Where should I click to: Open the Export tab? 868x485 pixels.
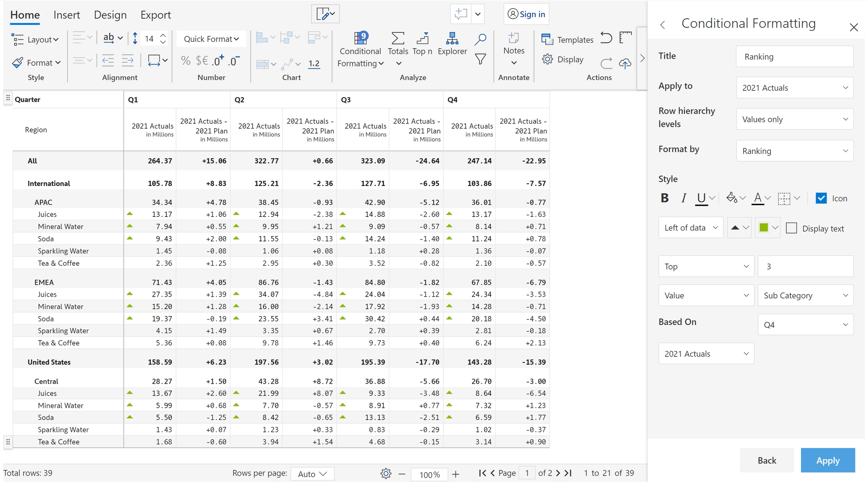(x=156, y=15)
